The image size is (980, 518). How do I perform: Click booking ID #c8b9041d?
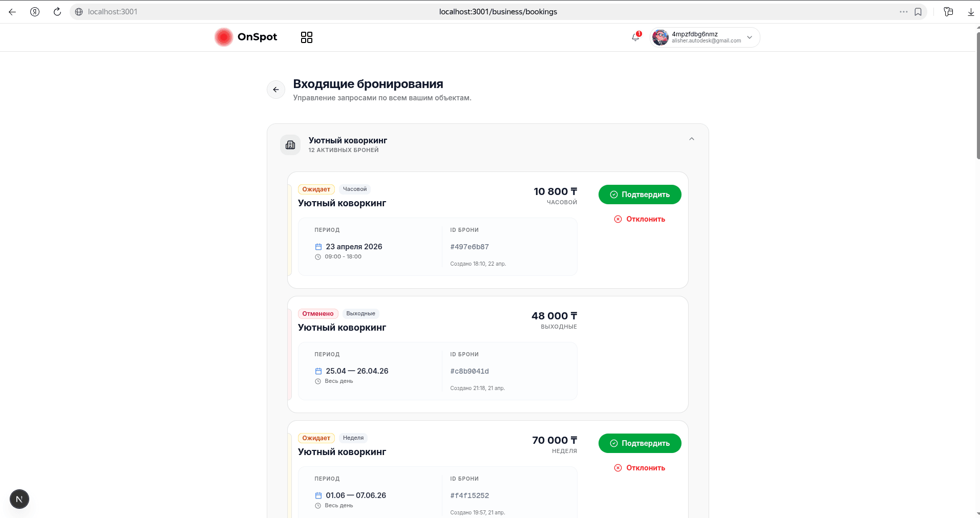pyautogui.click(x=470, y=371)
